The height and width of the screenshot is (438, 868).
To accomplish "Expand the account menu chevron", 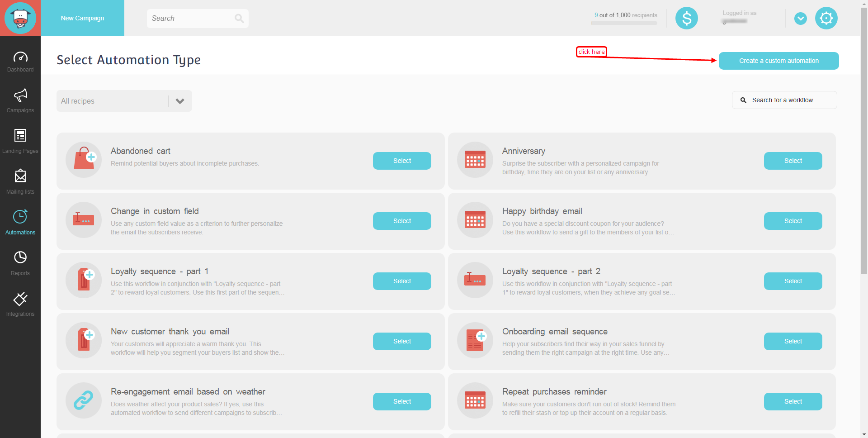I will tap(800, 19).
